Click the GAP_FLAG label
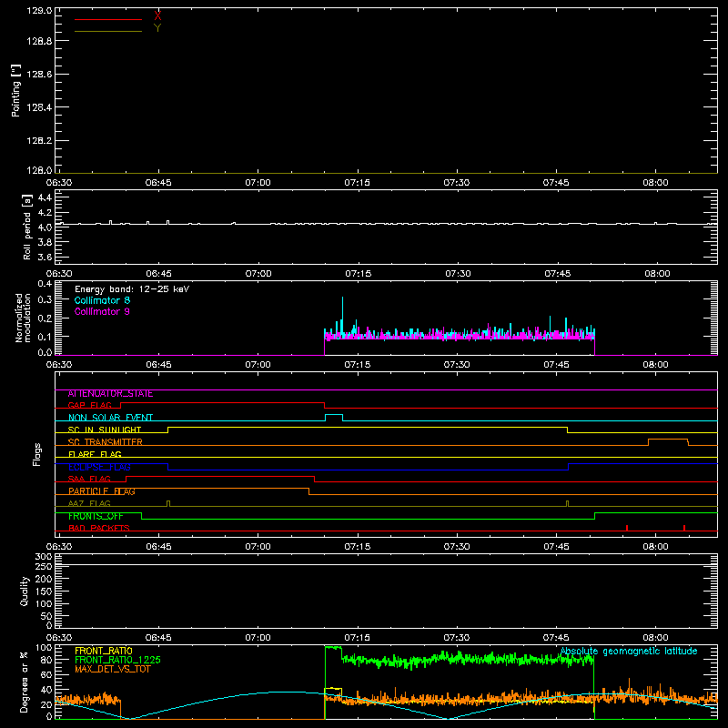728x728 pixels. tap(89, 405)
